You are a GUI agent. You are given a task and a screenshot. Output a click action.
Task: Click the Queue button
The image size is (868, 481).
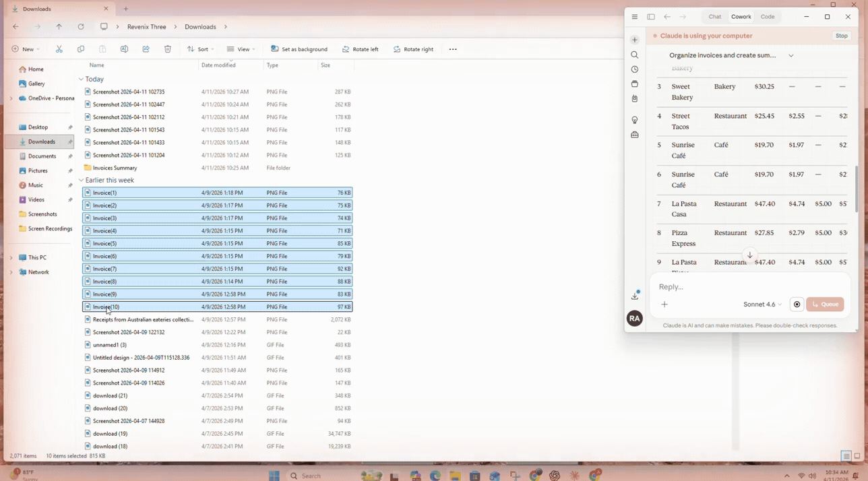click(x=825, y=304)
